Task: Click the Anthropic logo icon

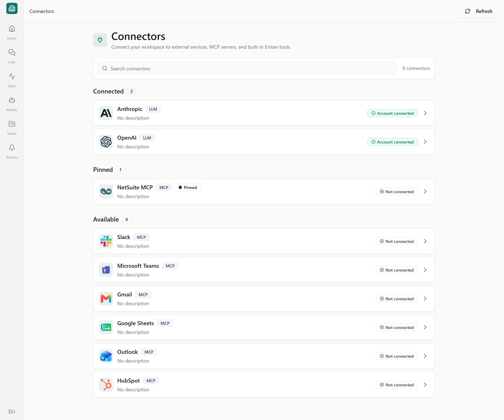Action: pyautogui.click(x=106, y=113)
